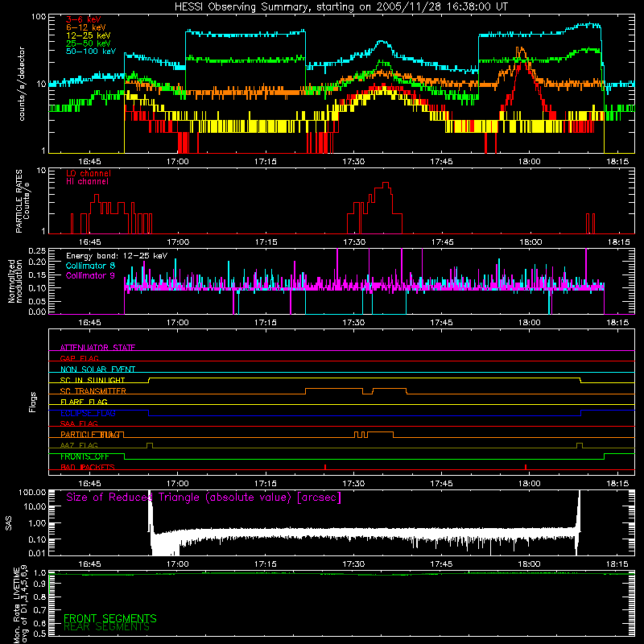Click the 17:00 tick label under count-rate plot

[x=177, y=162]
